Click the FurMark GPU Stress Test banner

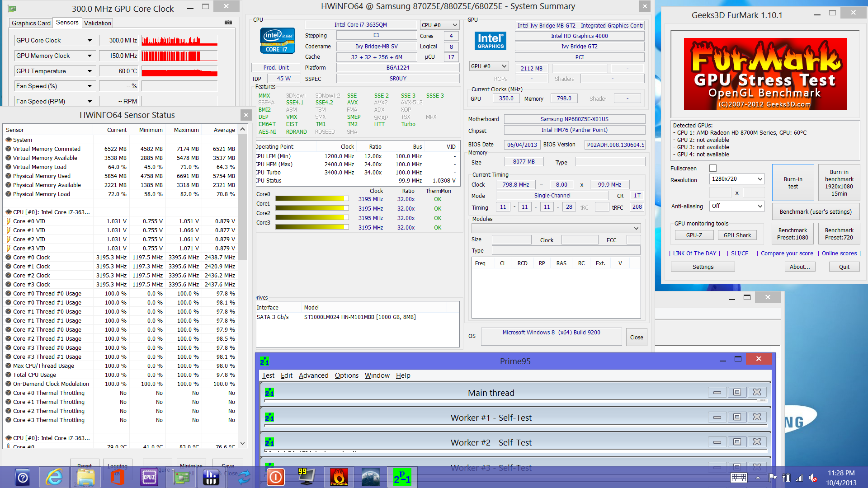(x=765, y=74)
